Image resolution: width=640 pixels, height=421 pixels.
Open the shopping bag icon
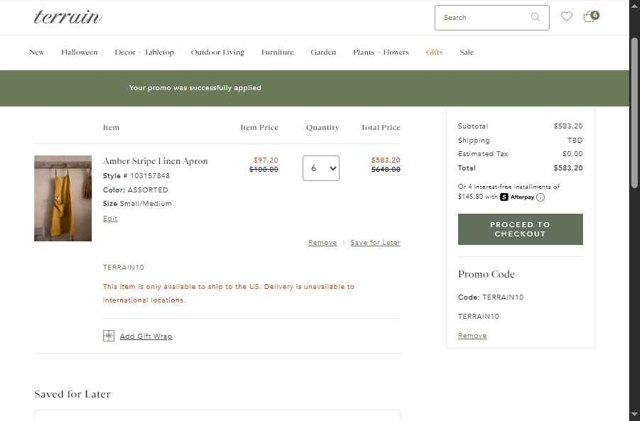591,16
